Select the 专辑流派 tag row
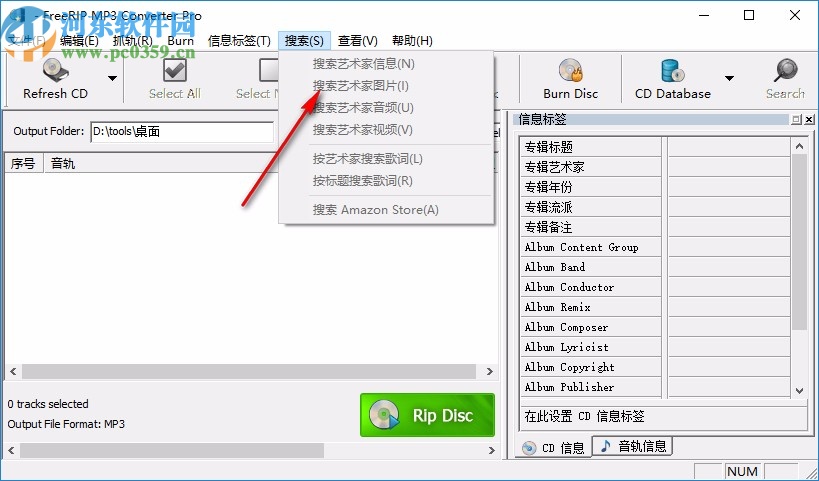Screen dimensions: 819x481 (x=591, y=207)
